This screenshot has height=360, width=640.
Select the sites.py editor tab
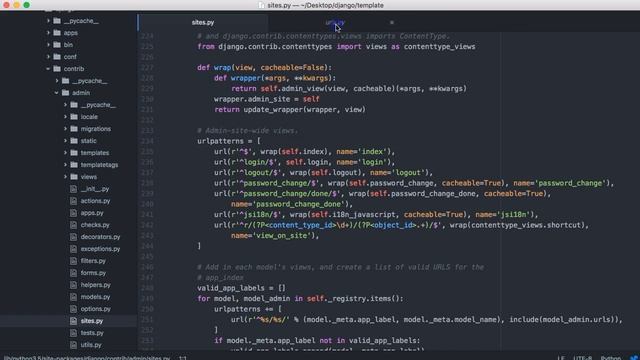click(203, 22)
